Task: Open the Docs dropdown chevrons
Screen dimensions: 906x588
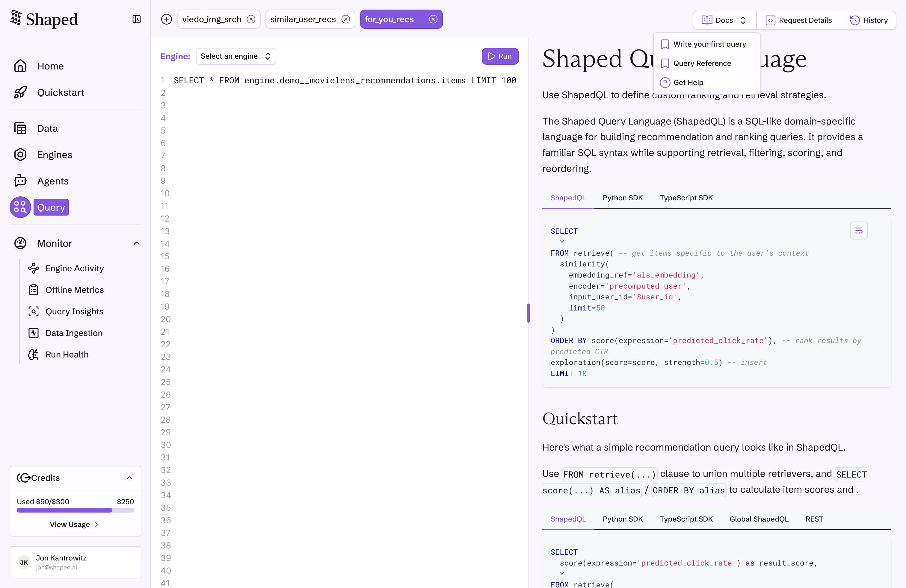Action: click(x=743, y=20)
